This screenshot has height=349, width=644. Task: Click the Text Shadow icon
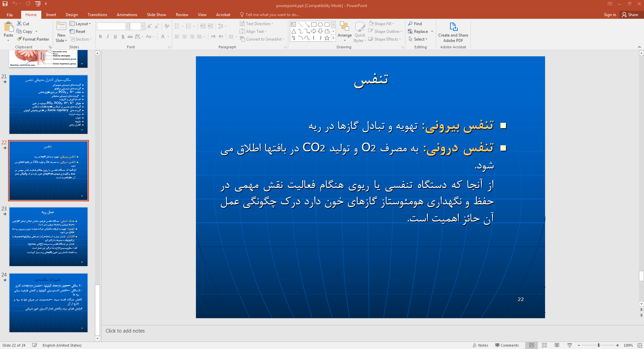[x=123, y=37]
